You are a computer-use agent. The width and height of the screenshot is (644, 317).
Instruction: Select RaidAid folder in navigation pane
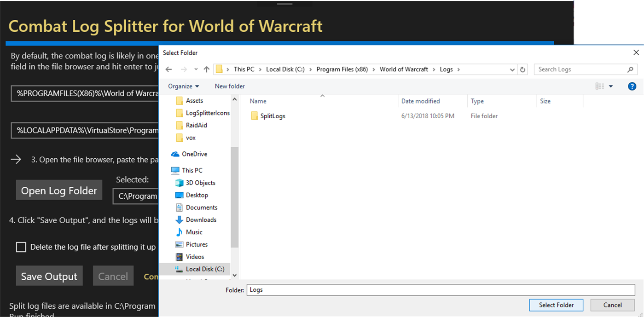coord(191,125)
